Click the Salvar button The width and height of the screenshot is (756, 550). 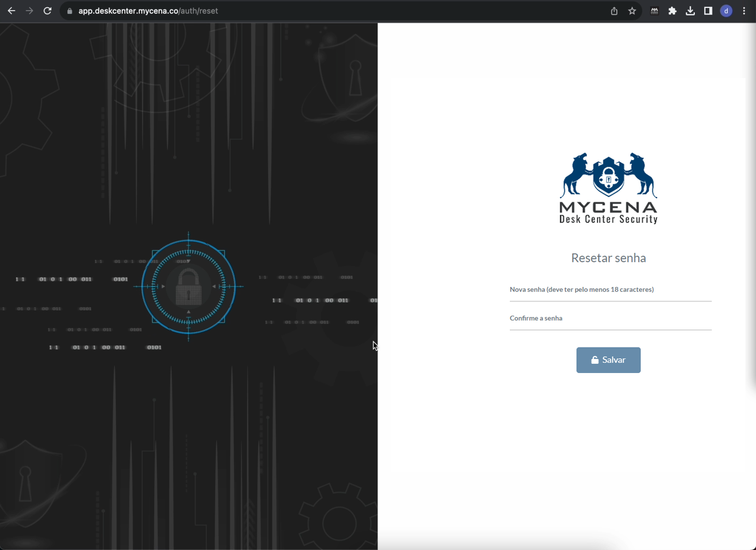pyautogui.click(x=608, y=360)
